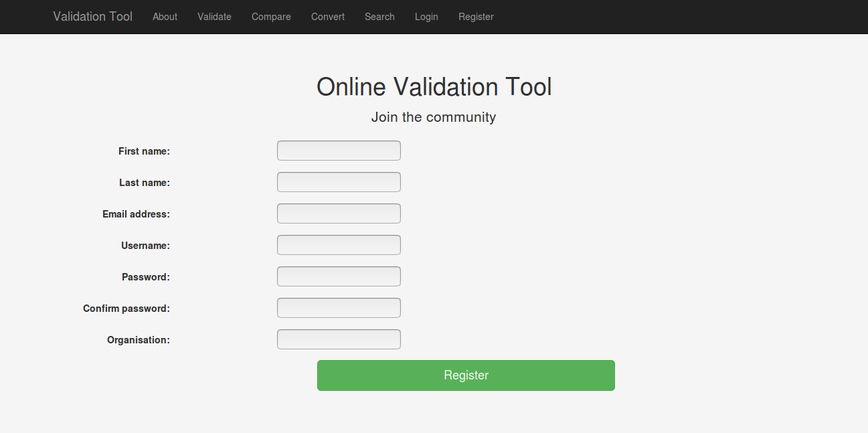The width and height of the screenshot is (868, 433).
Task: Go to the Validate menu item
Action: 214,17
